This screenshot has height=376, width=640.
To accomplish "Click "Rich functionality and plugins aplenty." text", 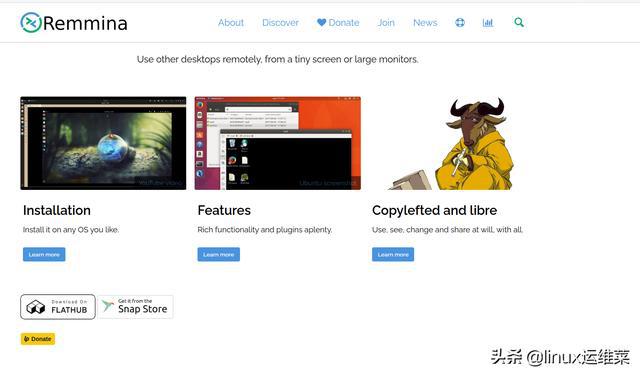I will 265,230.
